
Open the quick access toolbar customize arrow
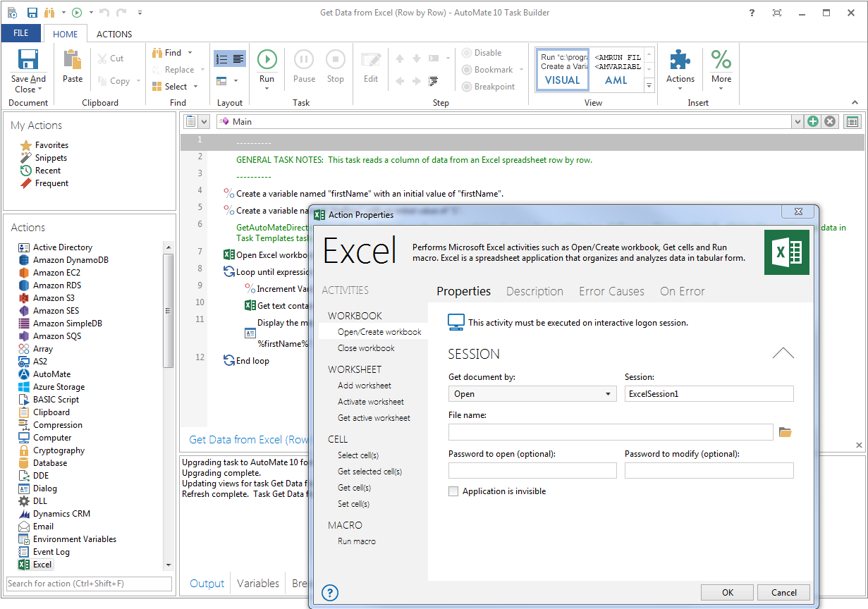[x=140, y=13]
